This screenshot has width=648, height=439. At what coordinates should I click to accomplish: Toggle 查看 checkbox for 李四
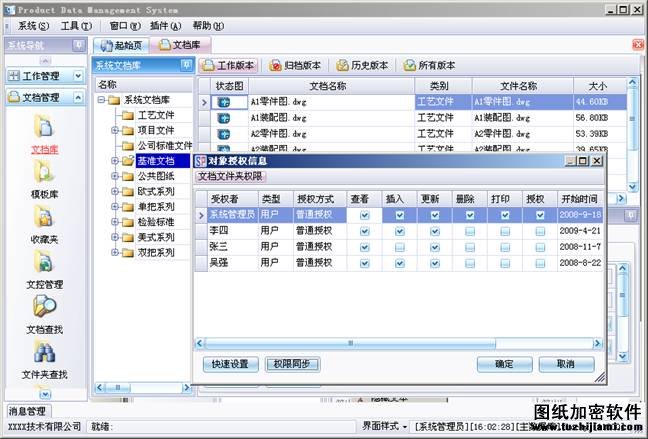click(x=364, y=231)
